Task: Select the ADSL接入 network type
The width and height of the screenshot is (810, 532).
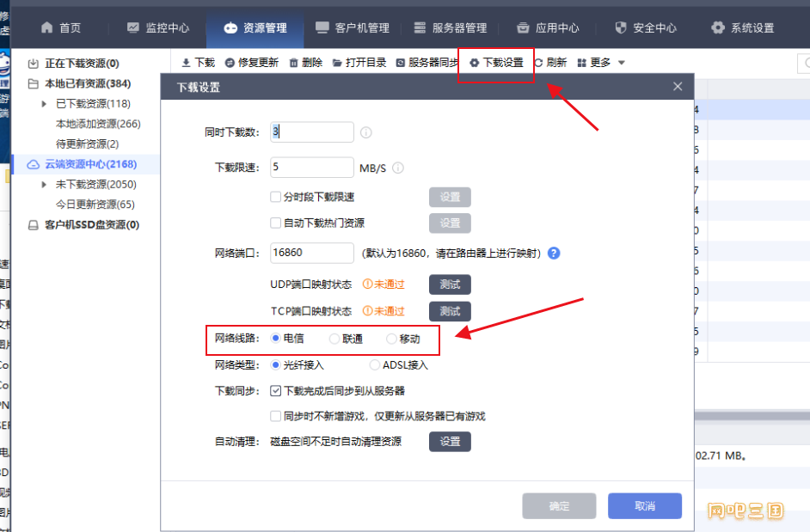Action: pos(375,364)
